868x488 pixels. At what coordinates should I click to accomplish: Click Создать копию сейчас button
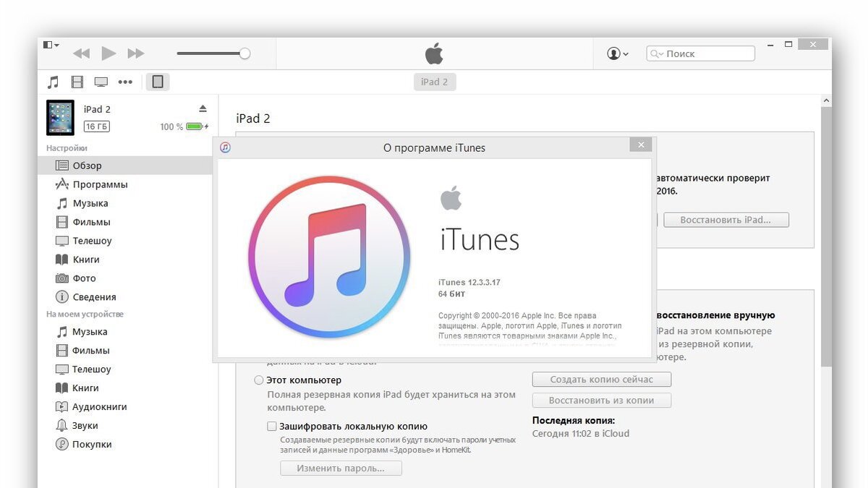[x=602, y=380]
